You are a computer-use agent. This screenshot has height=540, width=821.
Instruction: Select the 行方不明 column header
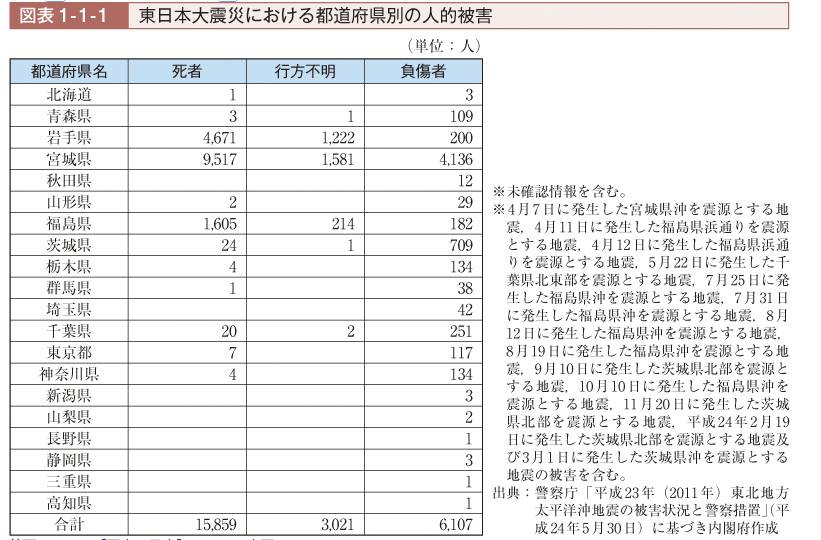(x=305, y=71)
